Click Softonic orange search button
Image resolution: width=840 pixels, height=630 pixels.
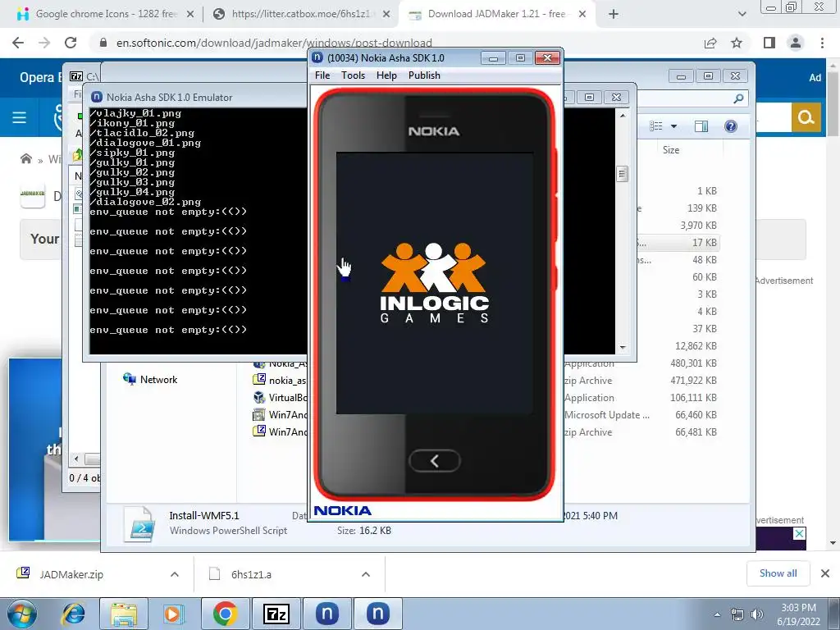tap(806, 117)
